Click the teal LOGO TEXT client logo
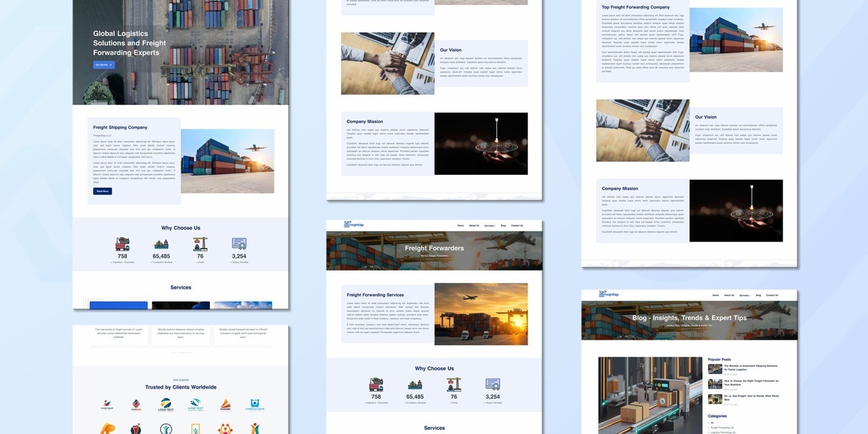This screenshot has width=868, height=434. pos(195,404)
